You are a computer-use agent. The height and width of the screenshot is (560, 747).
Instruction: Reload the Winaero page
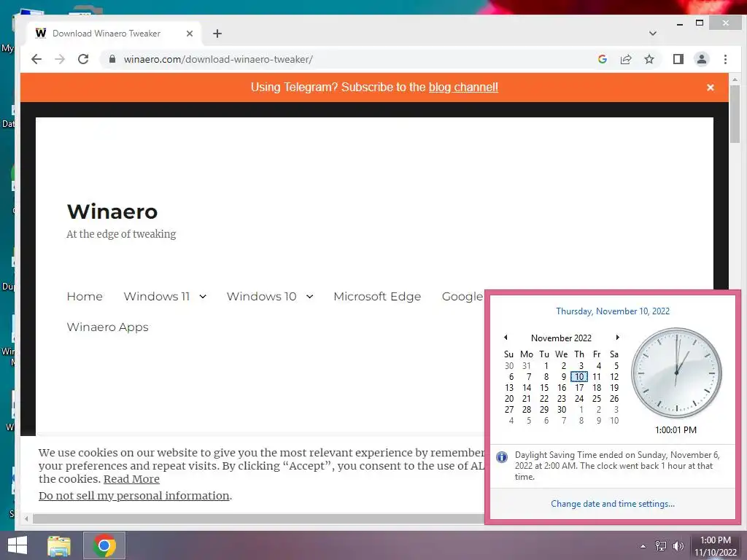point(83,59)
